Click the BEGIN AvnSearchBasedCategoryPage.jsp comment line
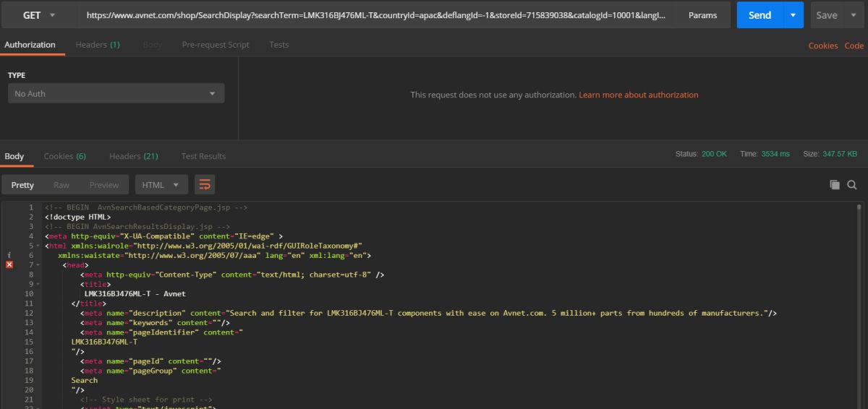This screenshot has width=868, height=409. (x=146, y=207)
